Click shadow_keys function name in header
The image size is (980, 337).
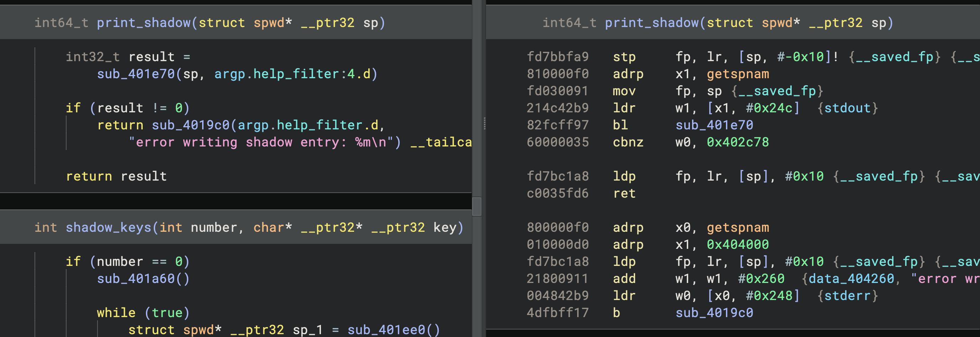pyautogui.click(x=108, y=227)
